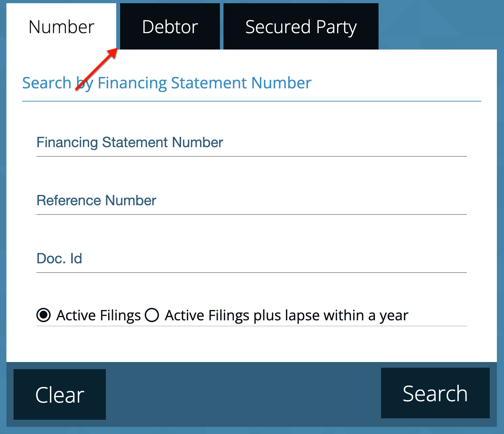Click the Reference Number label text
Image resolution: width=504 pixels, height=434 pixels.
(x=96, y=201)
